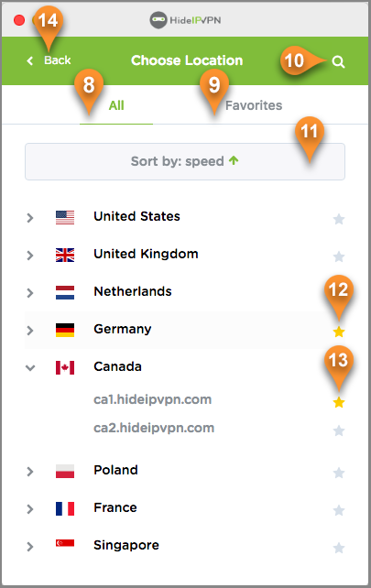Switch to the Favorites tab

[x=254, y=105]
